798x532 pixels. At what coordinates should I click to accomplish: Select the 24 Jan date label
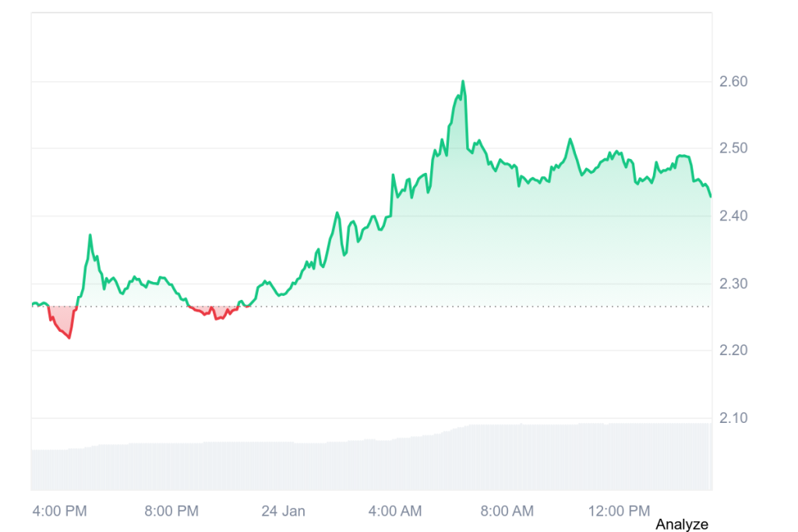(283, 511)
